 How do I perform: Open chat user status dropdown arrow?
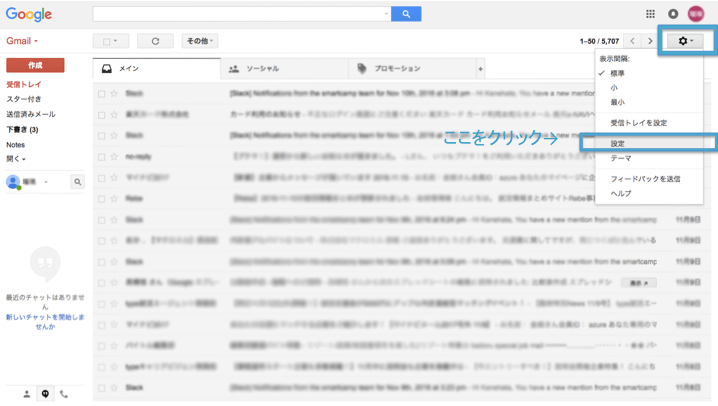(46, 182)
